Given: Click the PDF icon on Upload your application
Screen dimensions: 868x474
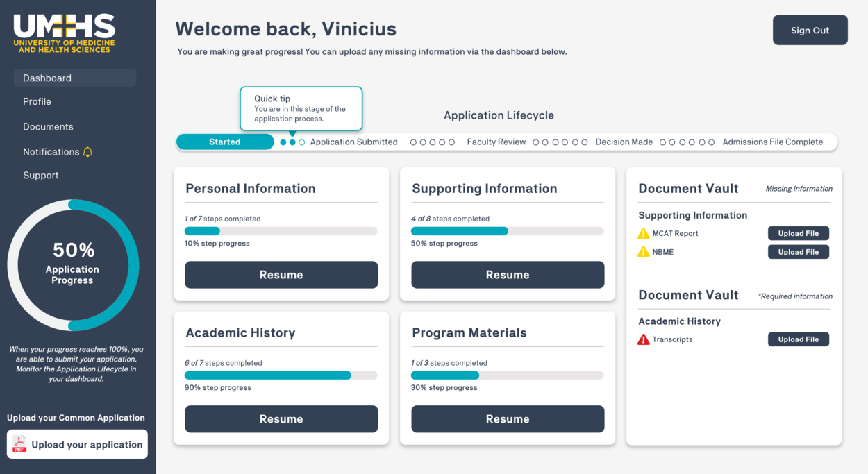Looking at the screenshot, I should (19, 444).
